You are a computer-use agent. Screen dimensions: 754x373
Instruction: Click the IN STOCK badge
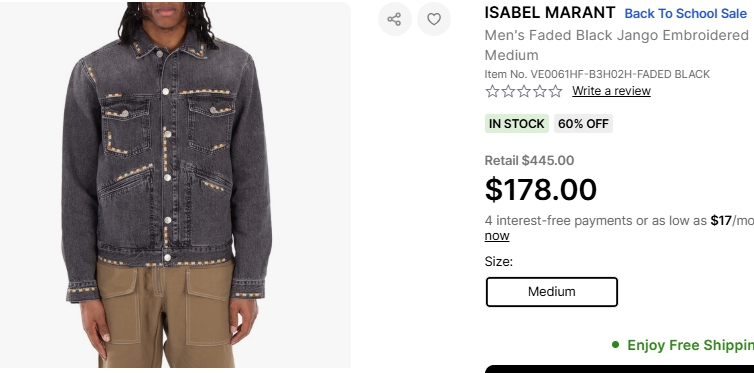[516, 124]
